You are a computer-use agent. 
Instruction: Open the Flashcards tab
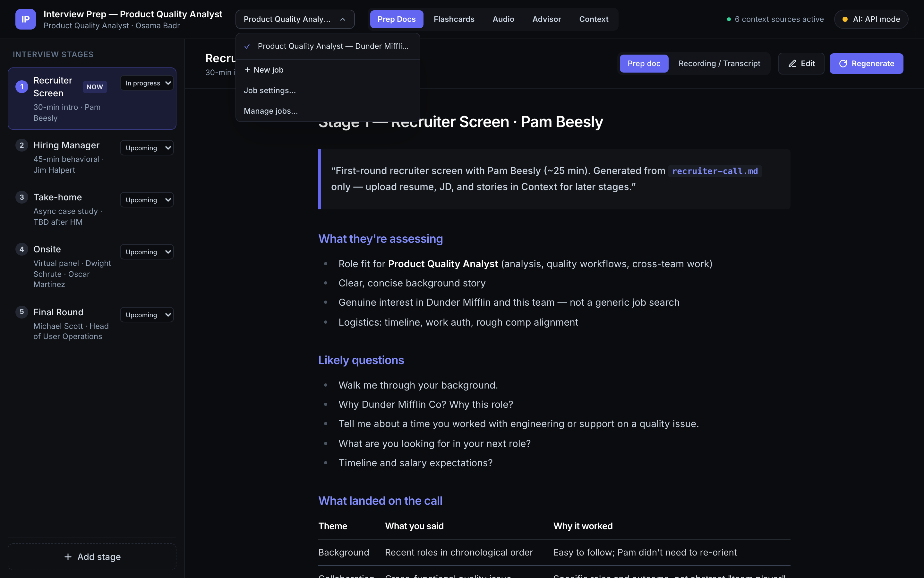(x=454, y=19)
